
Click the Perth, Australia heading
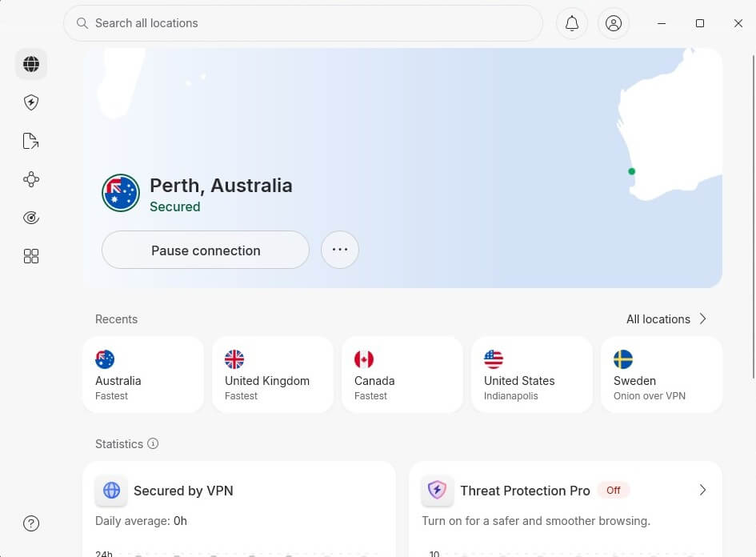click(x=221, y=186)
